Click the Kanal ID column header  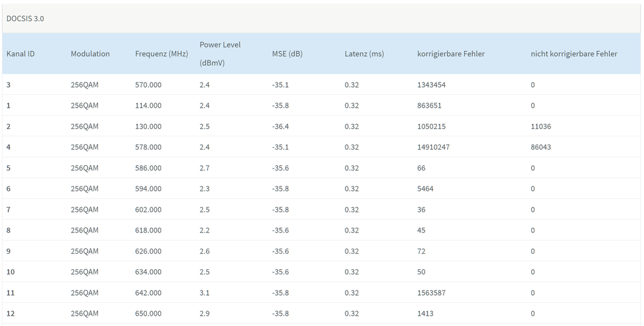click(21, 54)
